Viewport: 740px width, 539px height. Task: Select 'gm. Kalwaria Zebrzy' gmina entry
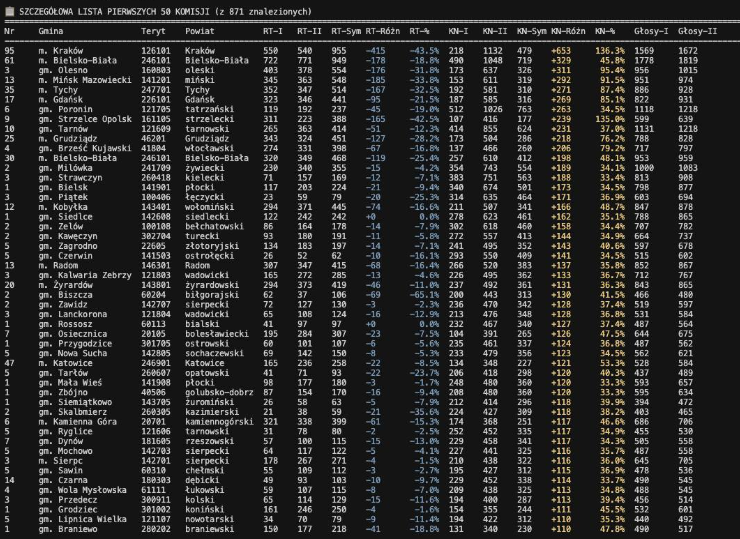point(85,275)
